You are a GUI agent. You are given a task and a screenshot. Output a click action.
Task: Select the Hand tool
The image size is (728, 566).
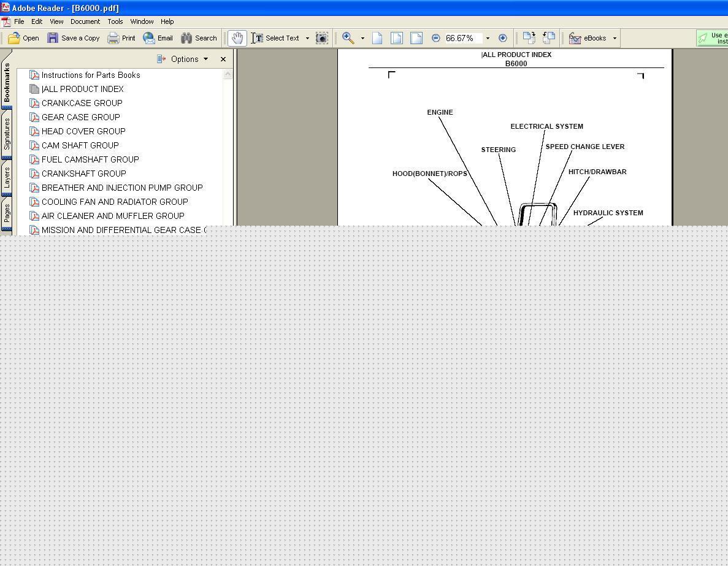coord(237,38)
